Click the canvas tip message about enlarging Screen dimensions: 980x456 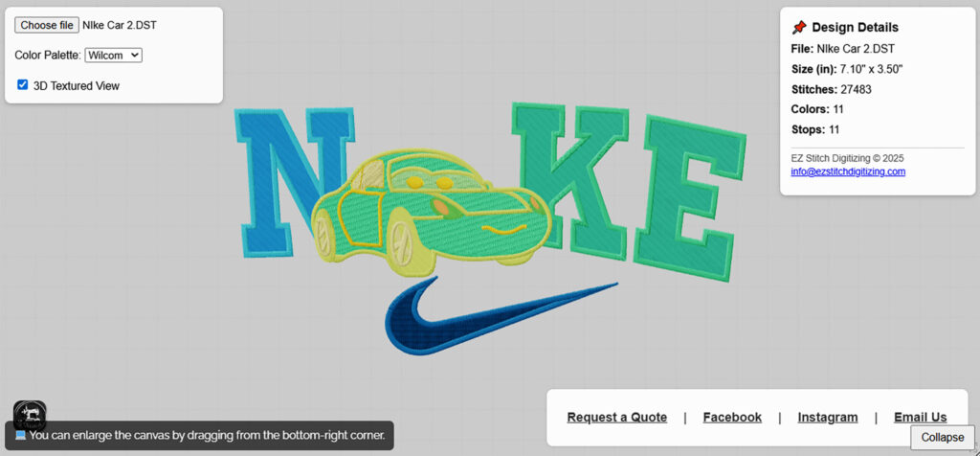coord(207,436)
